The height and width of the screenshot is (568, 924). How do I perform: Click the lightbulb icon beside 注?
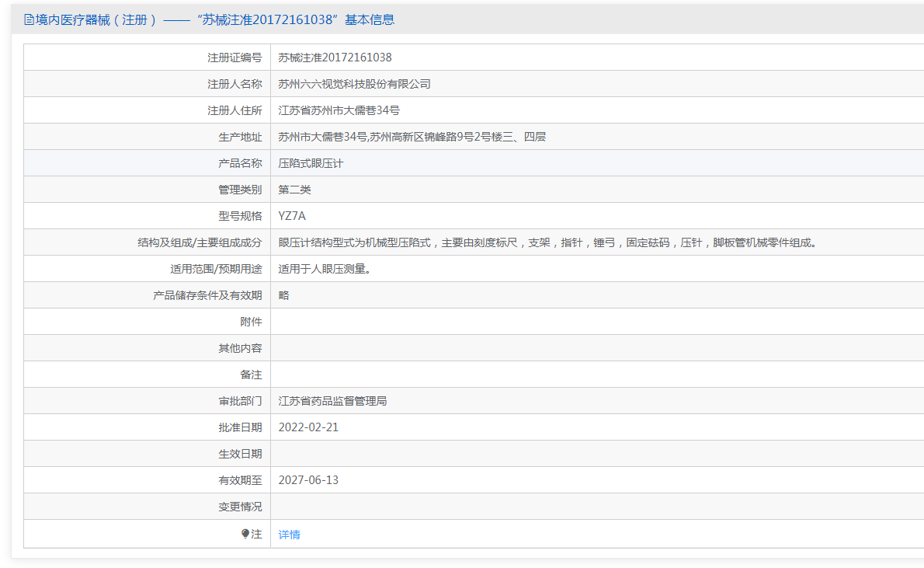[x=245, y=534]
